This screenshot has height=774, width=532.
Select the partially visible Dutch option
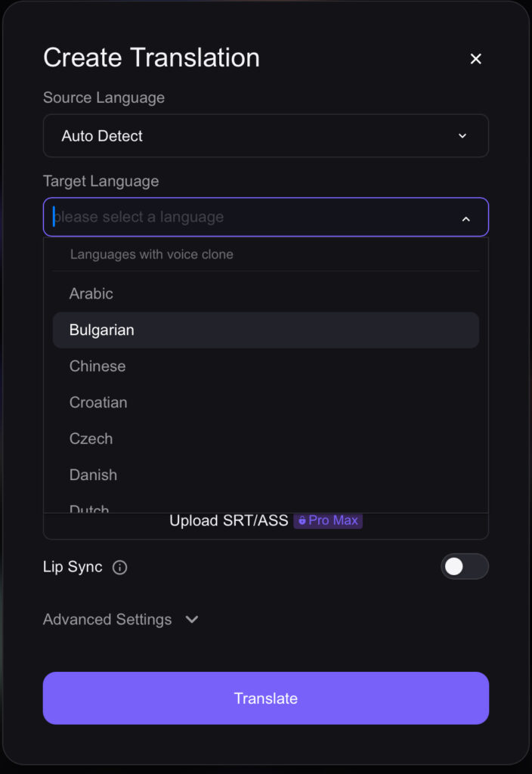tap(89, 508)
